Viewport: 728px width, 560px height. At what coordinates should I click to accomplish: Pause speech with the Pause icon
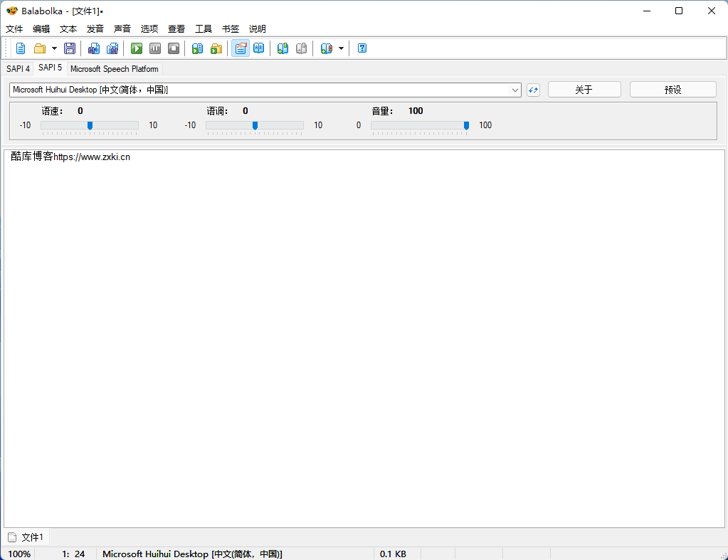[x=155, y=48]
